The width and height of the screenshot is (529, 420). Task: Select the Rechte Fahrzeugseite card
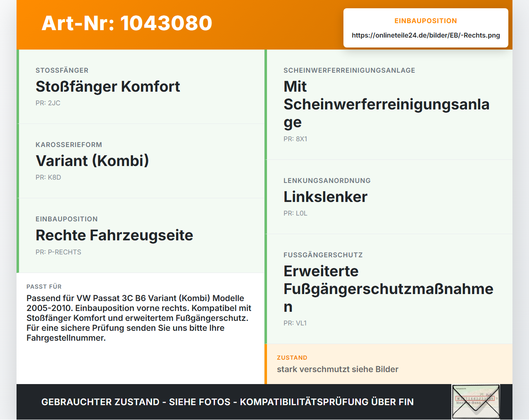pyautogui.click(x=141, y=235)
